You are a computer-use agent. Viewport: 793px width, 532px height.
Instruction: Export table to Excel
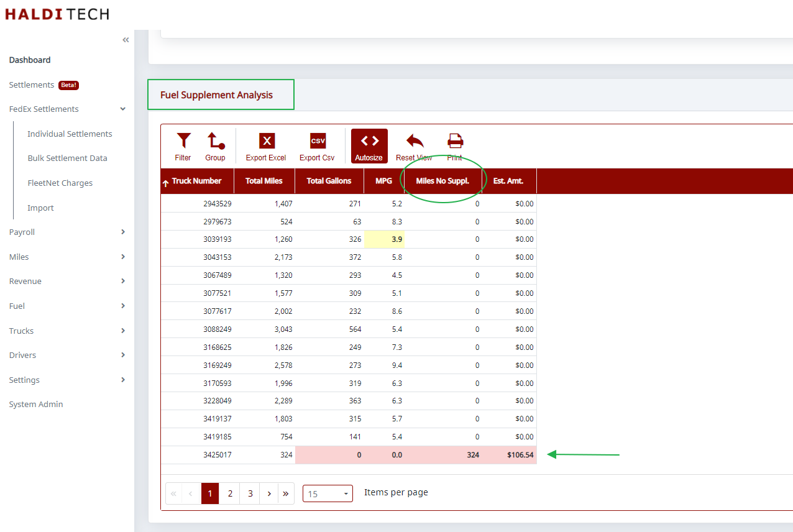tap(266, 147)
